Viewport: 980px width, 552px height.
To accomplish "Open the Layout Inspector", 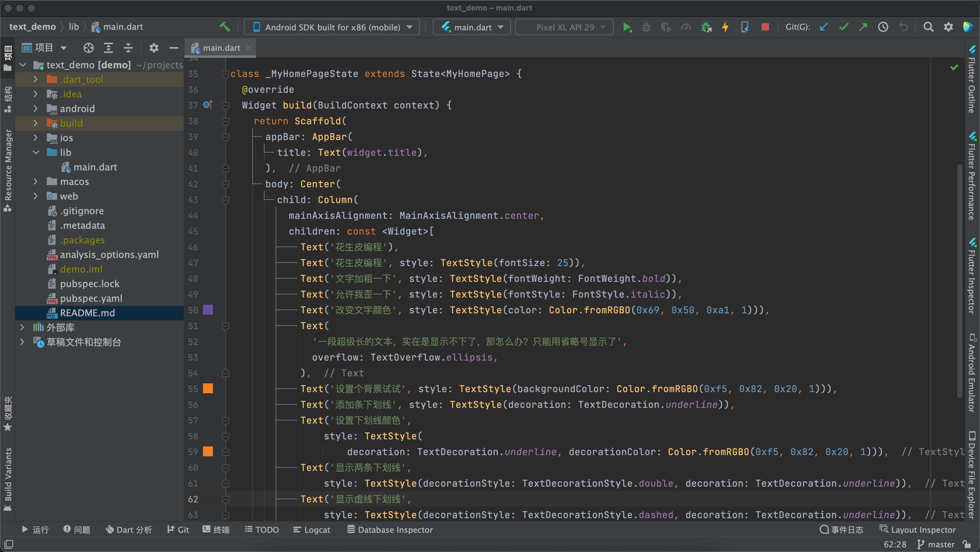I will 918,530.
